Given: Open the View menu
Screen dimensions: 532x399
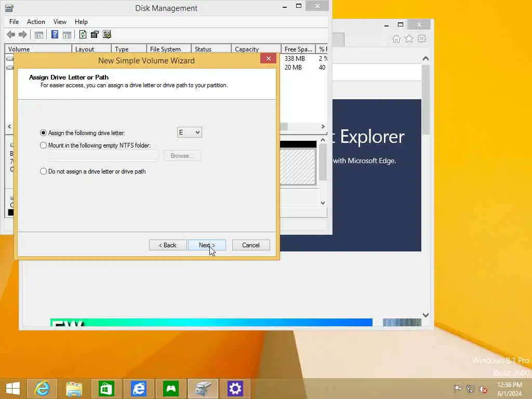Looking at the screenshot, I should click(x=60, y=22).
